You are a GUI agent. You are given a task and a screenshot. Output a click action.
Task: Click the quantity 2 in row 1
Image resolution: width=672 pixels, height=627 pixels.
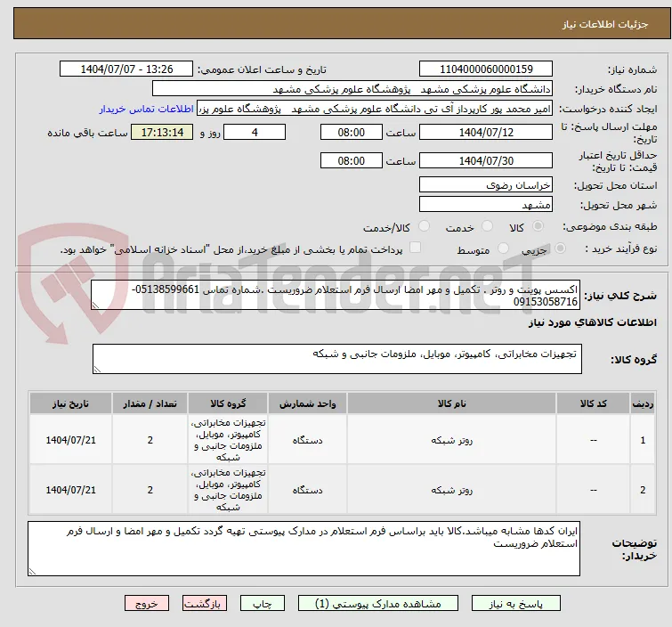(x=150, y=440)
